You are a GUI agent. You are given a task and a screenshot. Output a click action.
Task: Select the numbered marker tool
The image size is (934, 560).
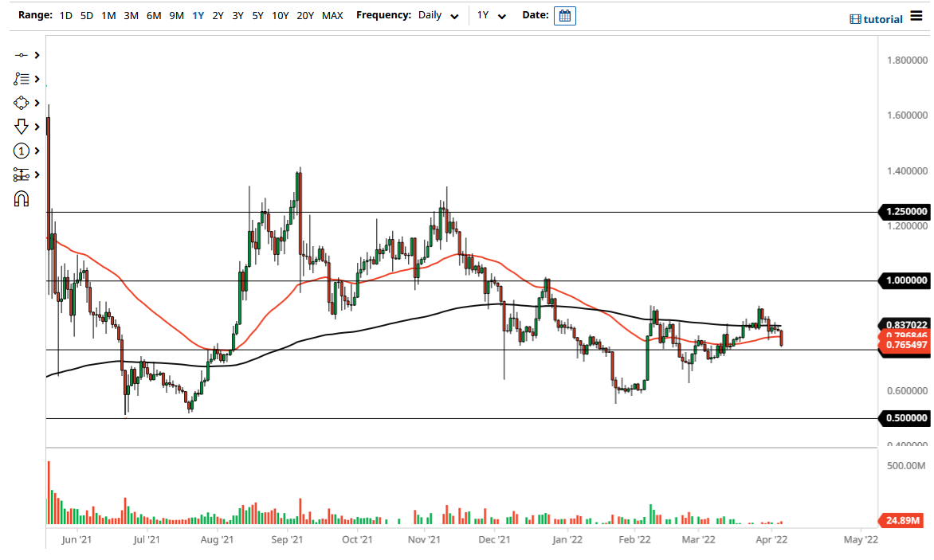tap(22, 151)
